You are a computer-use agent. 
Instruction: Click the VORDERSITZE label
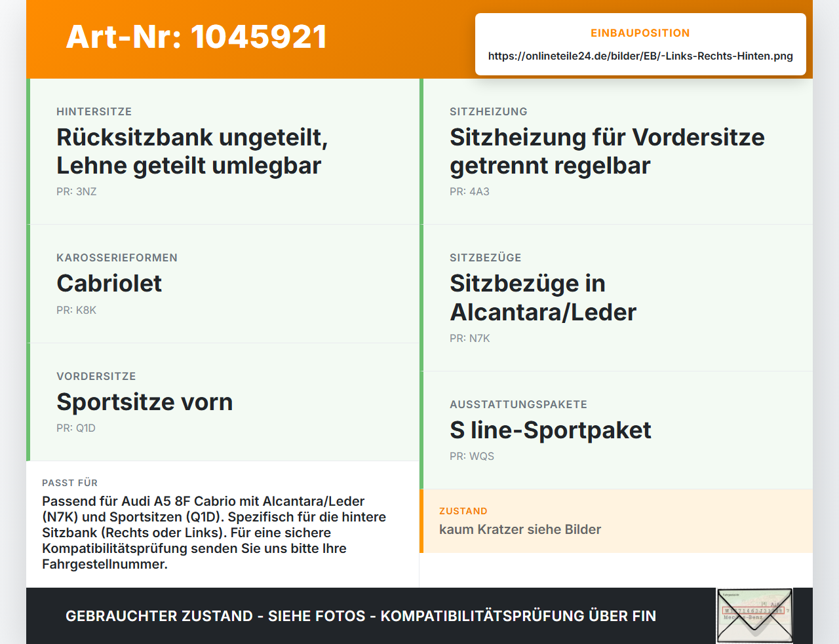coord(96,376)
